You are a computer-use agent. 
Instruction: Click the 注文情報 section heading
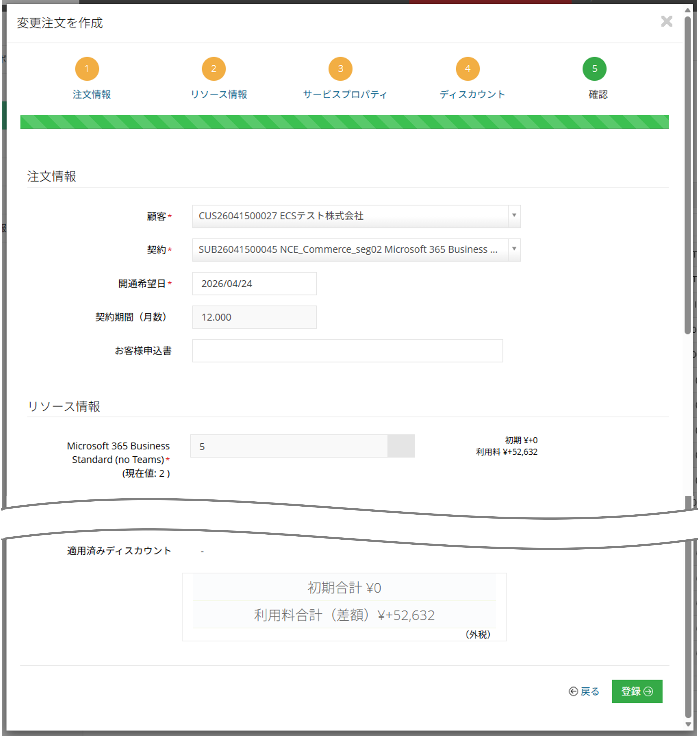(51, 176)
